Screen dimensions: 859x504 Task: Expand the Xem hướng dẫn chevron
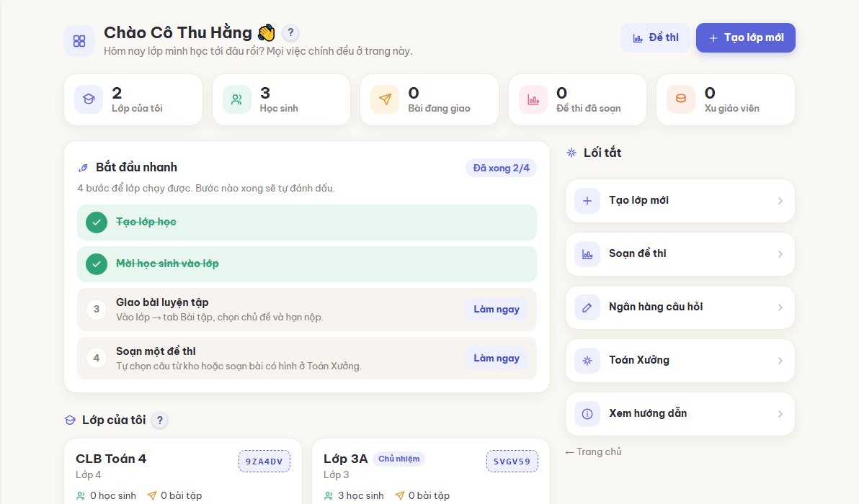(780, 414)
